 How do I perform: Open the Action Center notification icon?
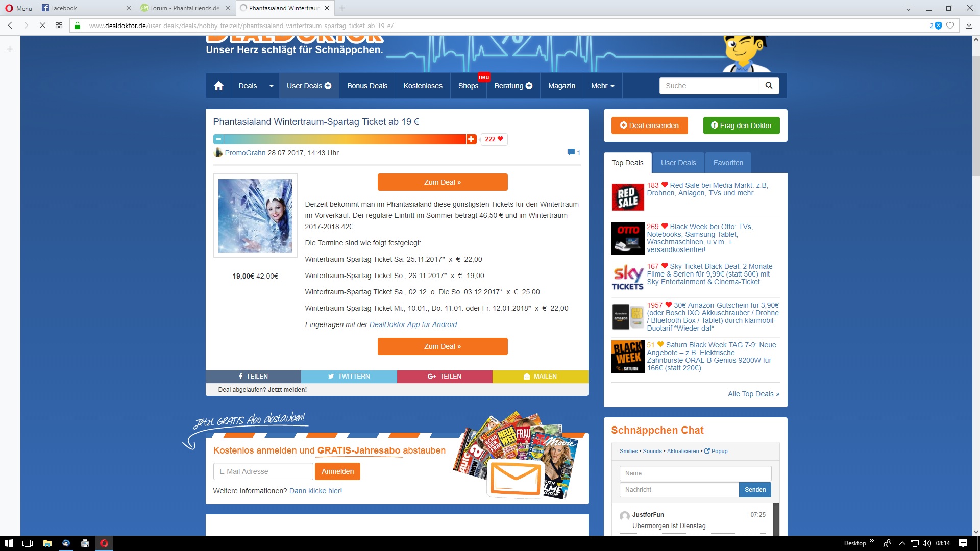963,543
